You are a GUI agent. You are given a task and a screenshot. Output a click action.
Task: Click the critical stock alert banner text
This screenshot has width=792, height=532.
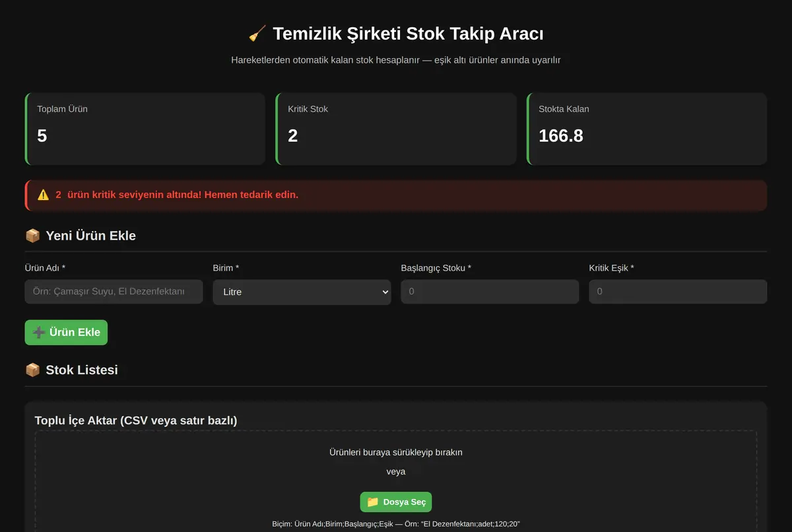coord(177,195)
